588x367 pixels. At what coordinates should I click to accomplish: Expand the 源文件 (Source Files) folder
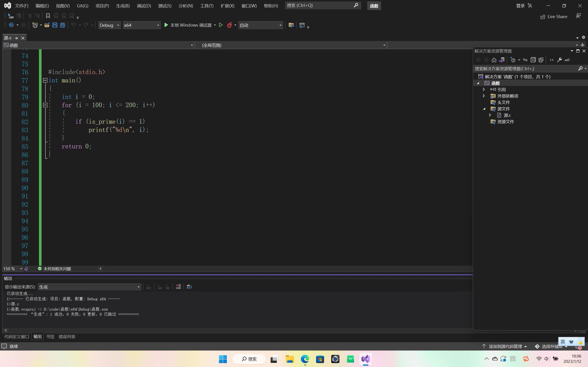pos(484,109)
